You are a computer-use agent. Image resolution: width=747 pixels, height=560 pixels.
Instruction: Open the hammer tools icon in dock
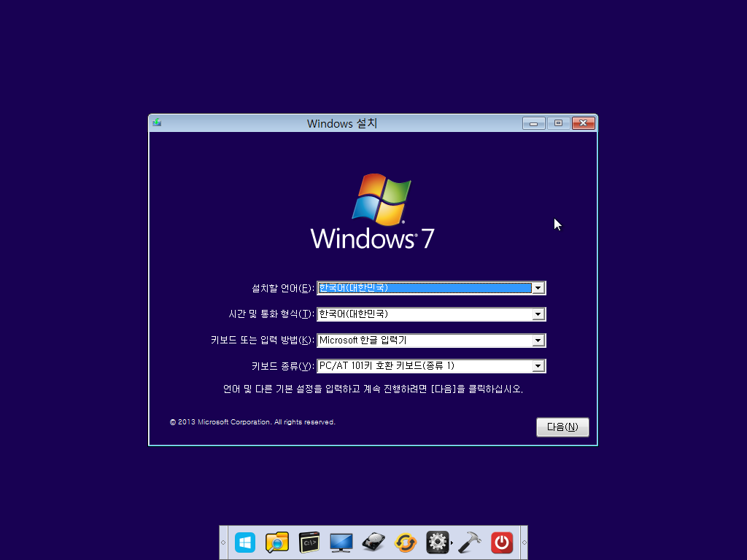(x=470, y=542)
